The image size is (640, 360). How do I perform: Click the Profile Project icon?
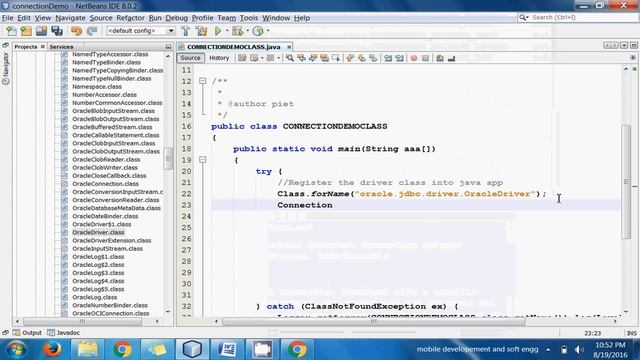pyautogui.click(x=258, y=31)
